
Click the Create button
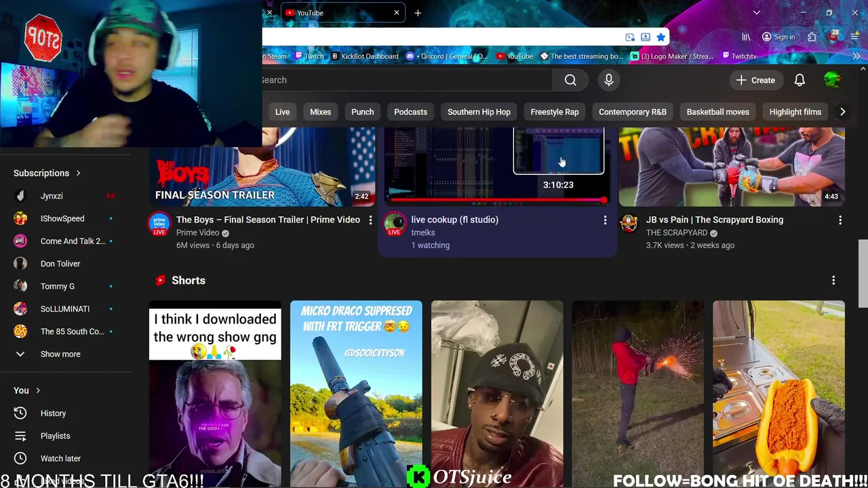[755, 80]
